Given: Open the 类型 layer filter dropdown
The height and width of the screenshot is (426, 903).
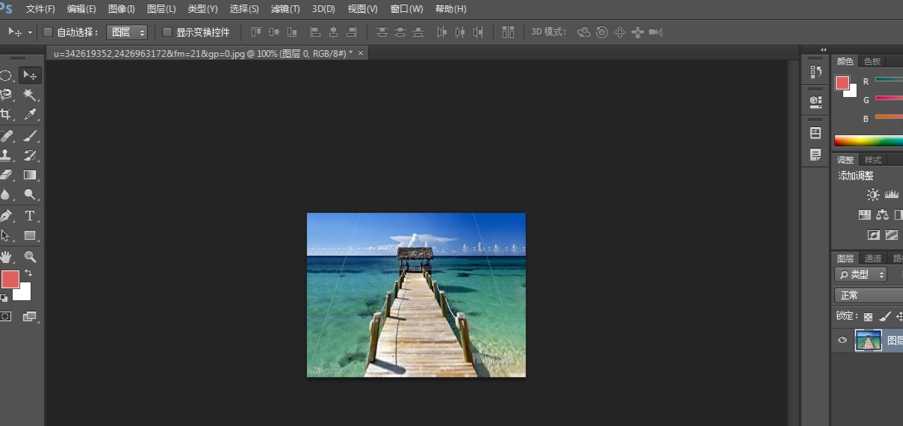Looking at the screenshot, I should click(862, 274).
